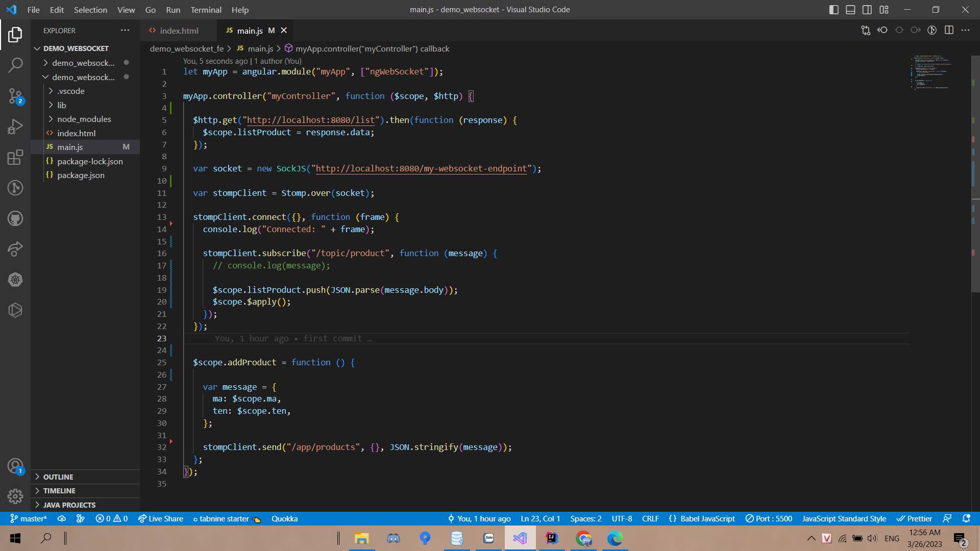Open the Accounts menu in activity bar
The width and height of the screenshot is (980, 551).
[x=15, y=466]
